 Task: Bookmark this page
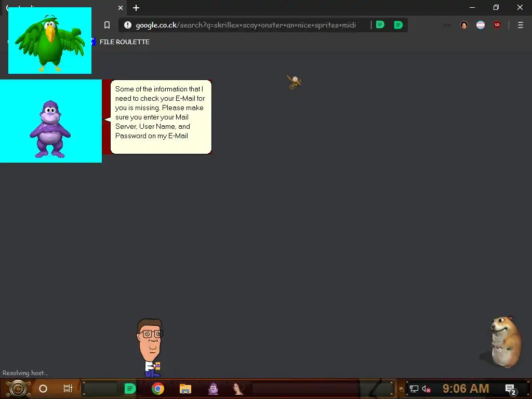tap(107, 25)
